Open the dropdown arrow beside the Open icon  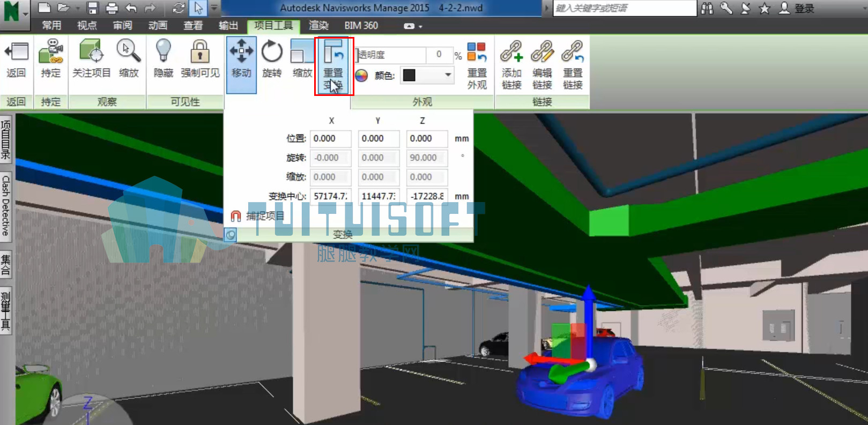(x=78, y=8)
